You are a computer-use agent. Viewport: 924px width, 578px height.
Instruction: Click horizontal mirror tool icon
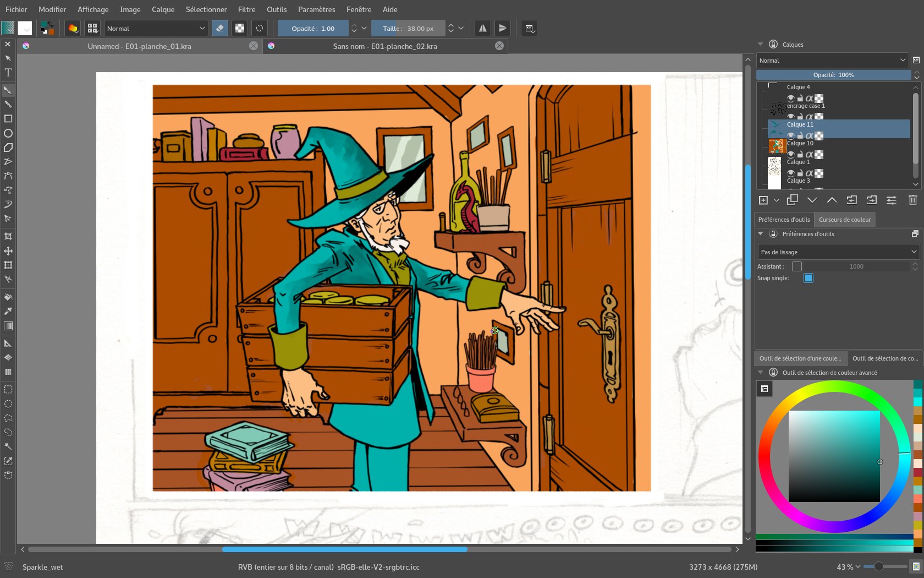[482, 28]
